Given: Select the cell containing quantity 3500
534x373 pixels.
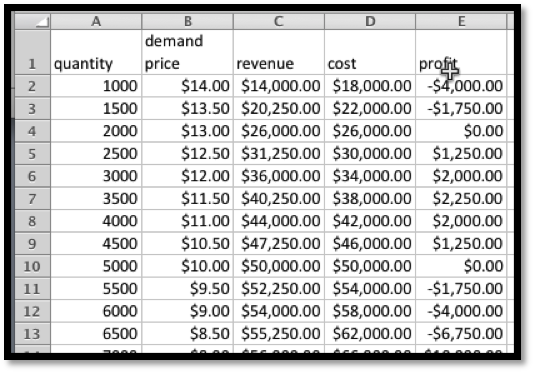Looking at the screenshot, I should point(96,198).
